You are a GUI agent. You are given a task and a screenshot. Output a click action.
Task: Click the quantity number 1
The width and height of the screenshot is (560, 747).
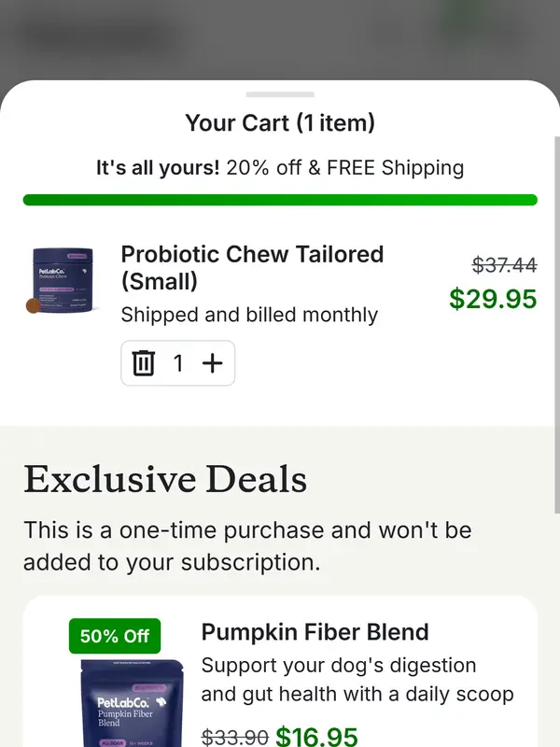click(178, 363)
